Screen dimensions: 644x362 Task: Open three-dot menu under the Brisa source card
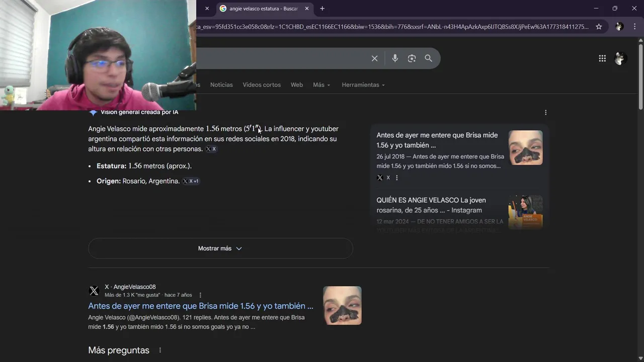tap(396, 177)
